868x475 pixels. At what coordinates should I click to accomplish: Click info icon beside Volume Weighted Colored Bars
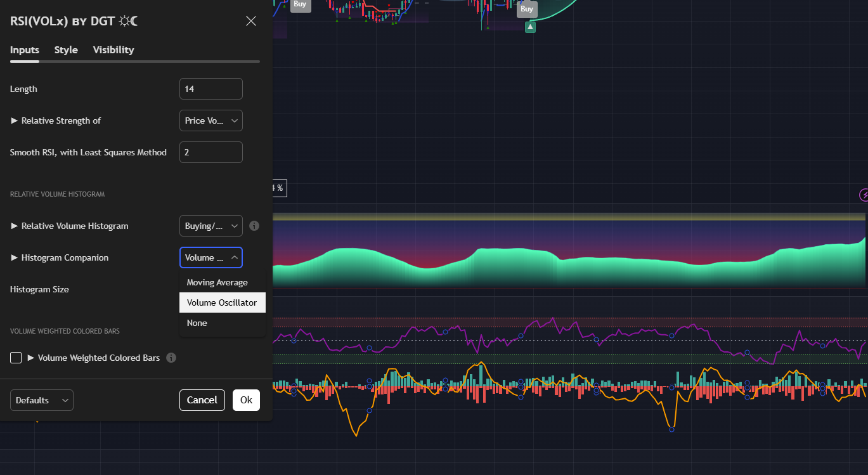[x=171, y=358]
